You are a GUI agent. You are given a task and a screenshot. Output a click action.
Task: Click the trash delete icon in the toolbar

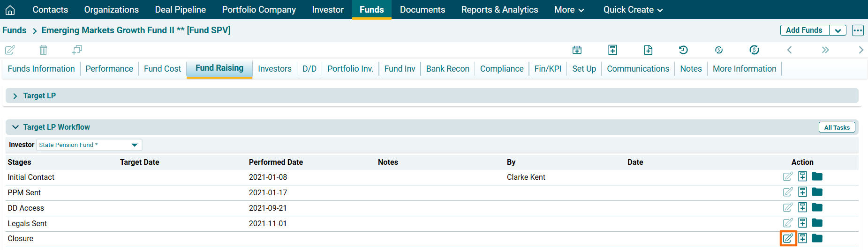(43, 50)
